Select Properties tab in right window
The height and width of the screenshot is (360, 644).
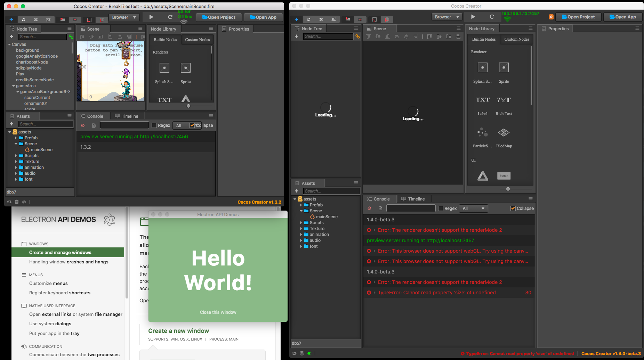tap(555, 29)
